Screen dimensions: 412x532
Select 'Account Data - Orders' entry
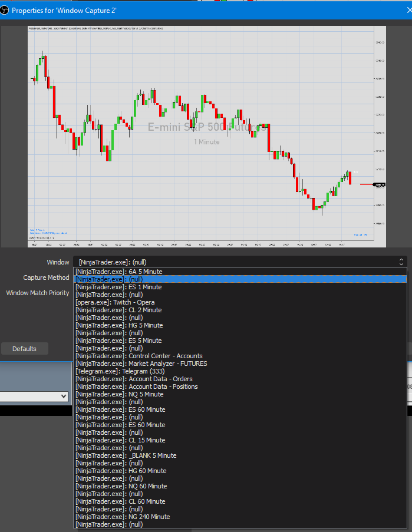[240, 379]
